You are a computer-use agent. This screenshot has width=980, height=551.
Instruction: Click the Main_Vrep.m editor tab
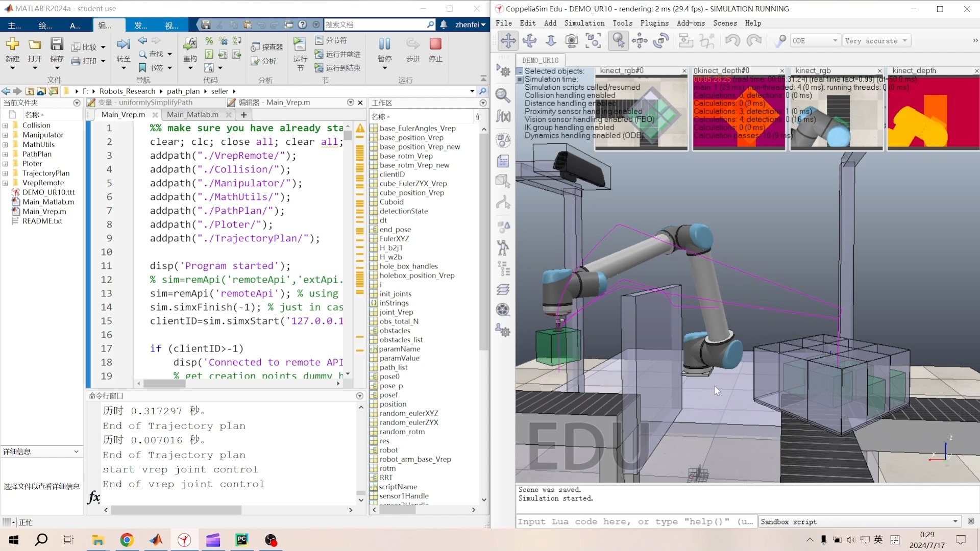click(x=122, y=114)
